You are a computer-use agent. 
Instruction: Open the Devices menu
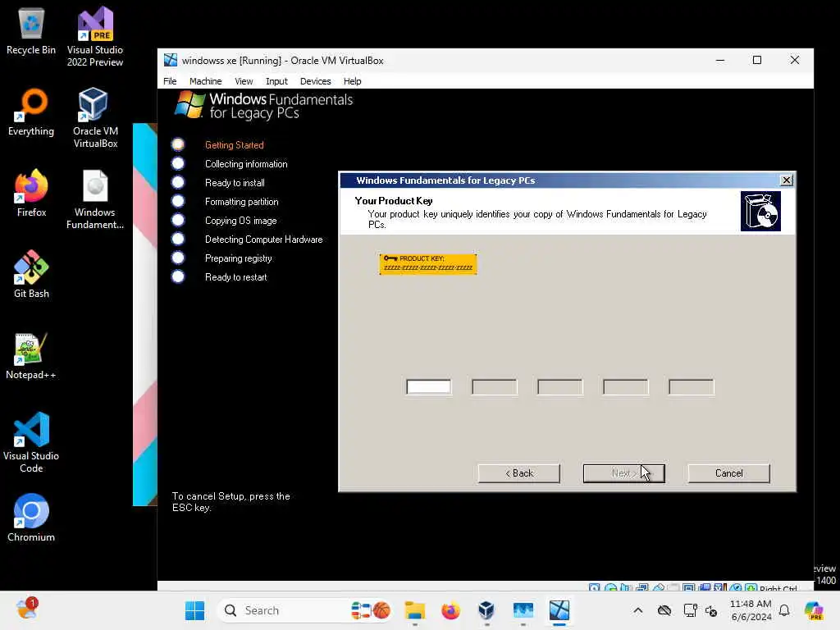[315, 81]
